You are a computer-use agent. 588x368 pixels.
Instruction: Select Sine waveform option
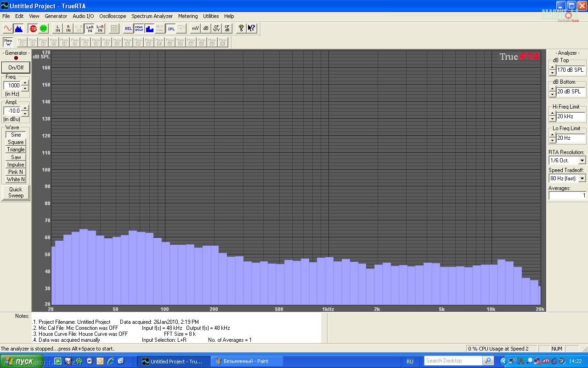[16, 135]
